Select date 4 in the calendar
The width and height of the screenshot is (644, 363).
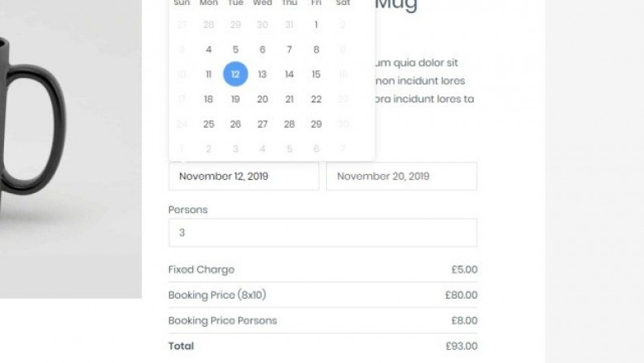[x=208, y=49]
